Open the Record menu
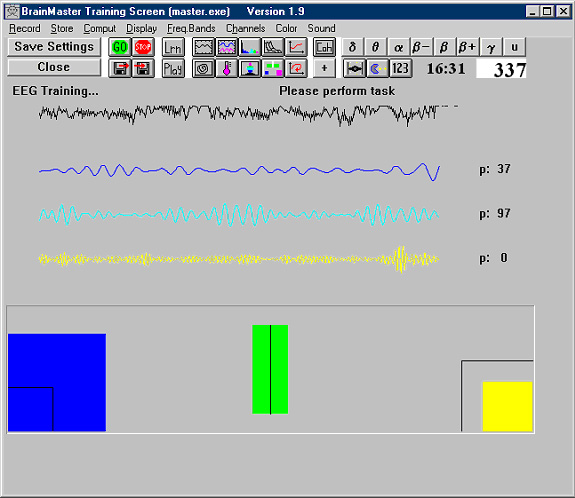The image size is (575, 498). [x=25, y=28]
